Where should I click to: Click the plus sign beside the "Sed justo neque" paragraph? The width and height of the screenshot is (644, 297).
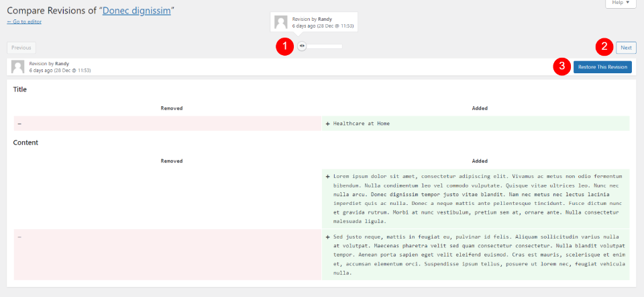click(328, 237)
